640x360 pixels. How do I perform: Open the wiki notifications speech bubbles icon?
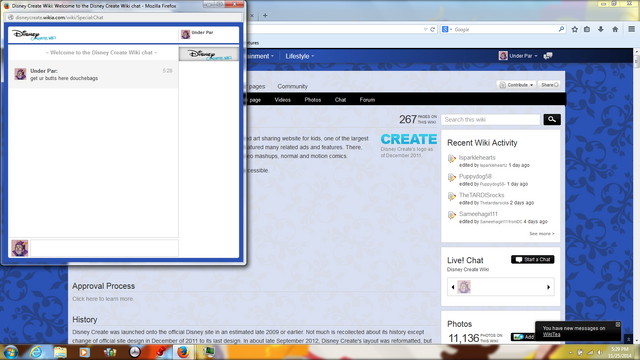pyautogui.click(x=548, y=56)
